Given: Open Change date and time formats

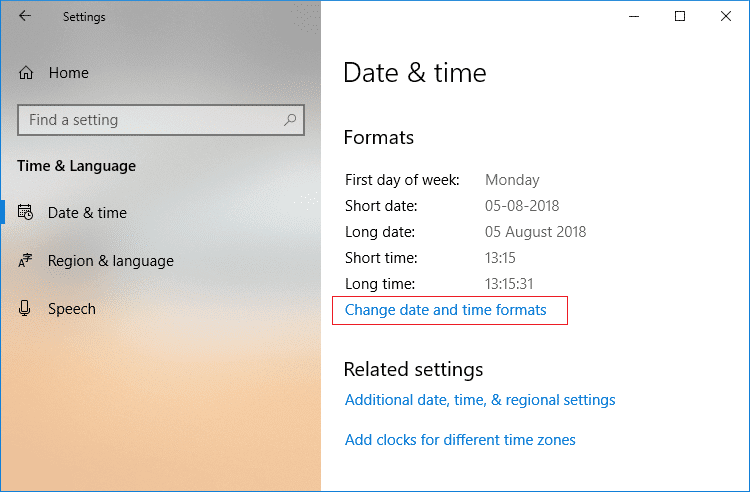Looking at the screenshot, I should [x=446, y=310].
